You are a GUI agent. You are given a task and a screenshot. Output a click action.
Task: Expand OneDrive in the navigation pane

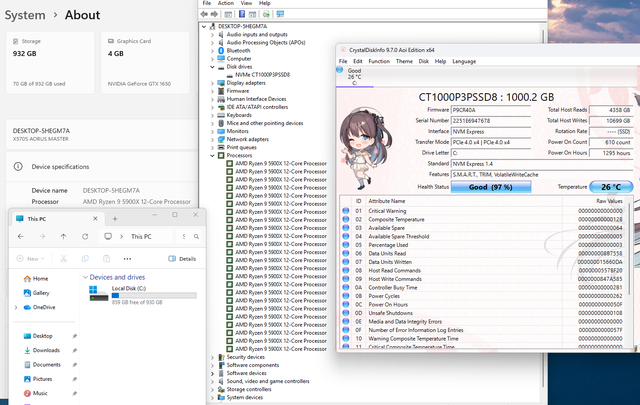point(15,307)
